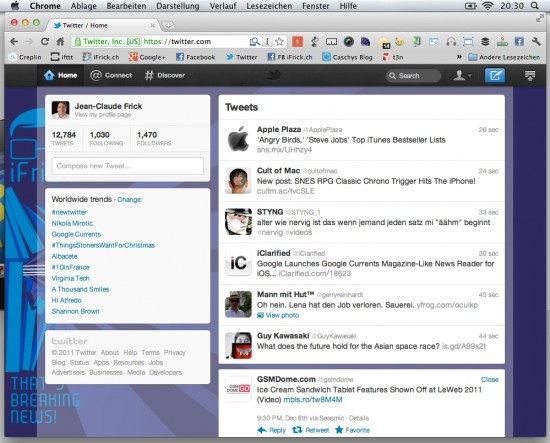550x443 pixels.
Task: Open the Google Currents trend
Action: tap(76, 234)
